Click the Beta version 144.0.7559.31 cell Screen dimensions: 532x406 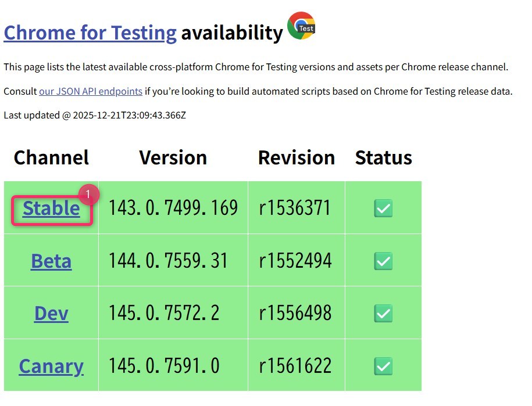click(x=169, y=261)
